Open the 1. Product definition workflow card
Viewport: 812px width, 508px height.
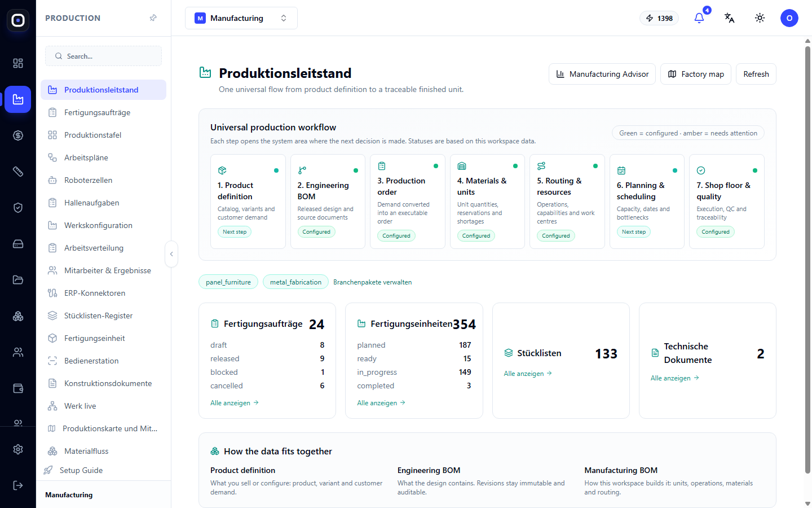248,202
